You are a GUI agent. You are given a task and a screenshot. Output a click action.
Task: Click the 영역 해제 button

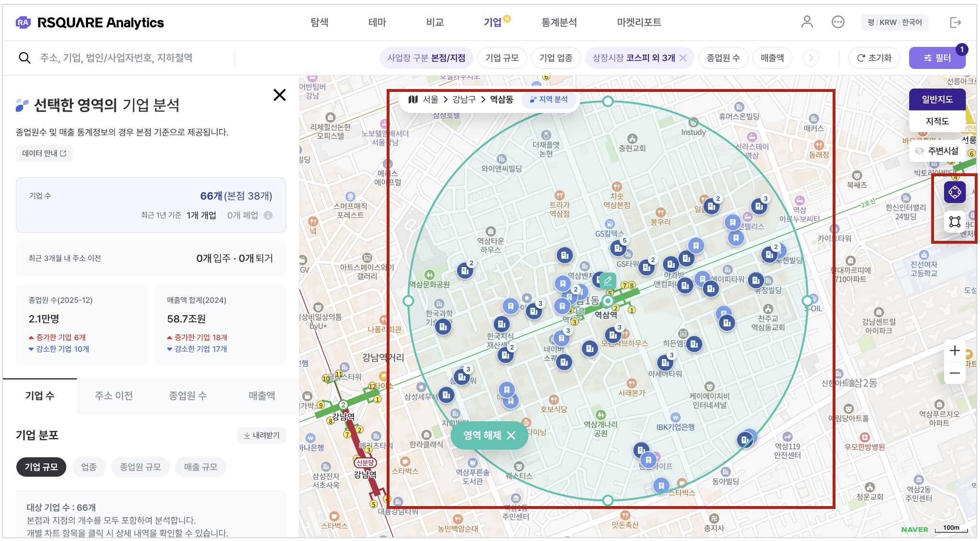[x=489, y=435]
